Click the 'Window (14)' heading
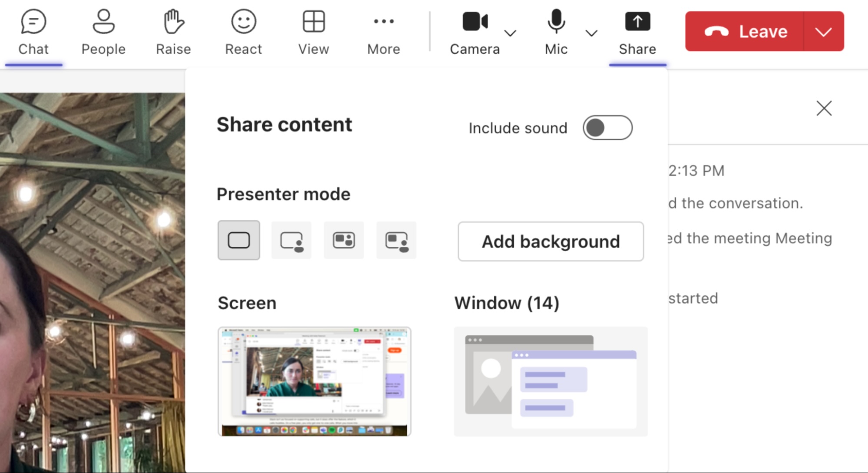 click(507, 303)
